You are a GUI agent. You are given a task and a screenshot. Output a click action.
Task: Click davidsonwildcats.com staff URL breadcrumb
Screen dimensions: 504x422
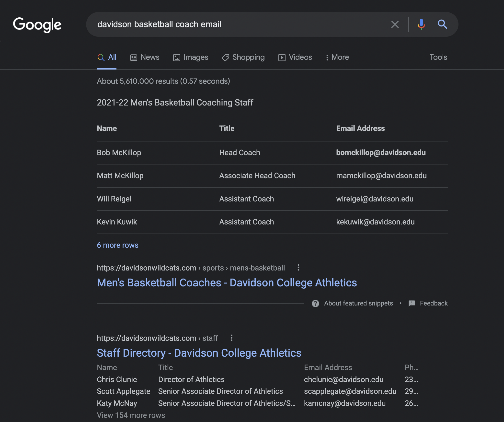tap(157, 338)
